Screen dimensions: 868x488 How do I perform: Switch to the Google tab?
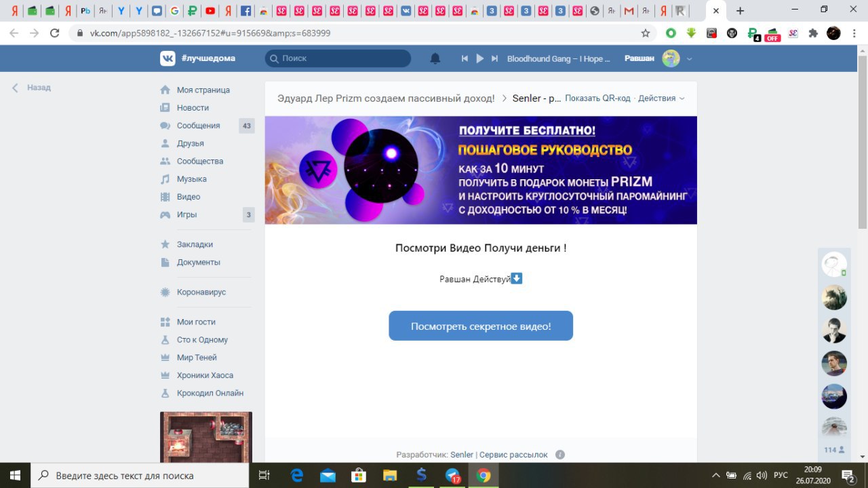[x=175, y=11]
